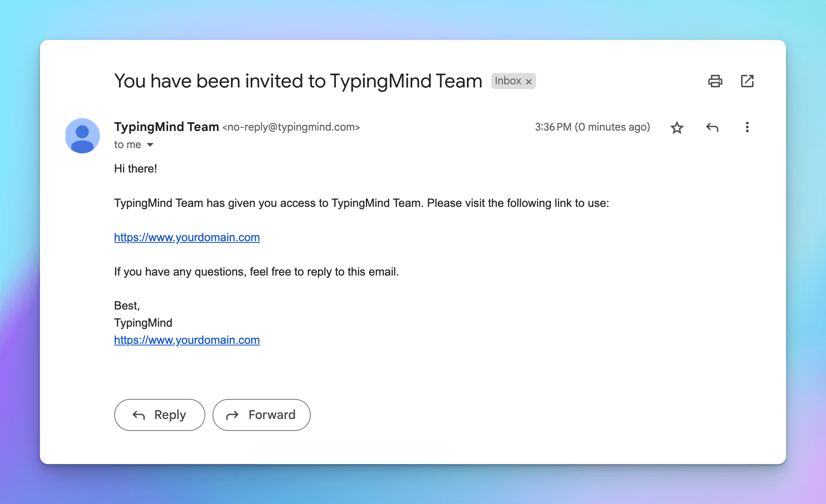Click the sentence about given access
Viewport: 826px width, 504px height.
(361, 203)
